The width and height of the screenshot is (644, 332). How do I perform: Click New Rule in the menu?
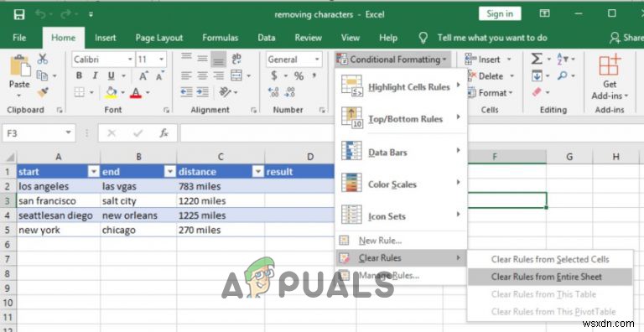tap(402, 241)
